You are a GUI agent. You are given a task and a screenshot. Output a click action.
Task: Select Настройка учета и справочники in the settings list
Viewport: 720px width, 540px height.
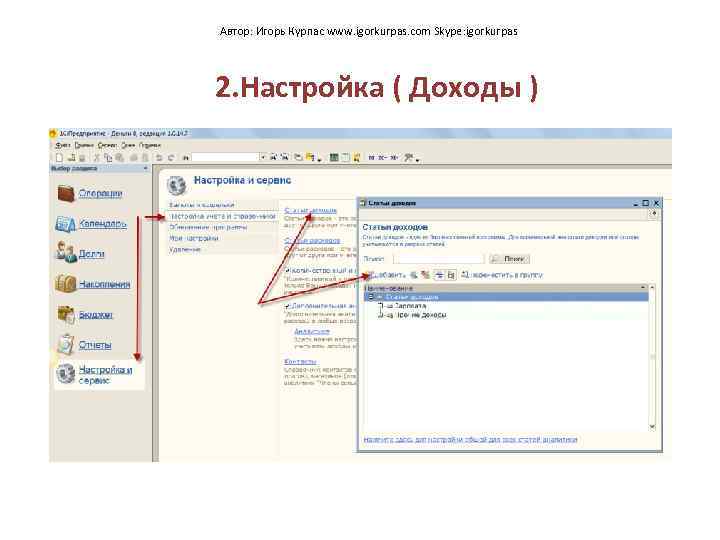tap(222, 216)
